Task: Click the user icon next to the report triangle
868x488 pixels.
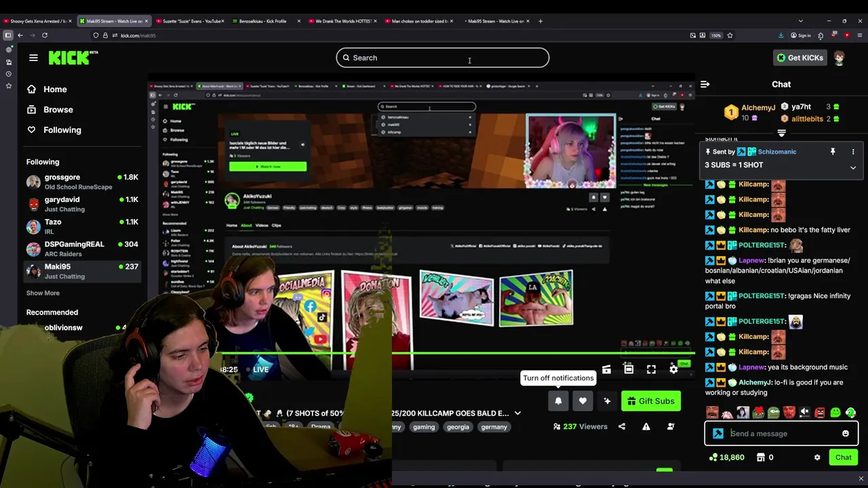Action: point(671,426)
